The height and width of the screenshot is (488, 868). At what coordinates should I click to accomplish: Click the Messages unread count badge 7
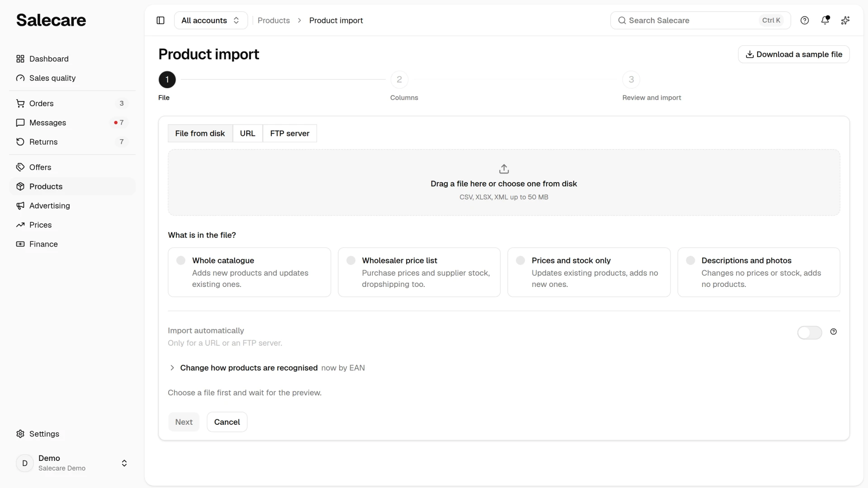(119, 122)
